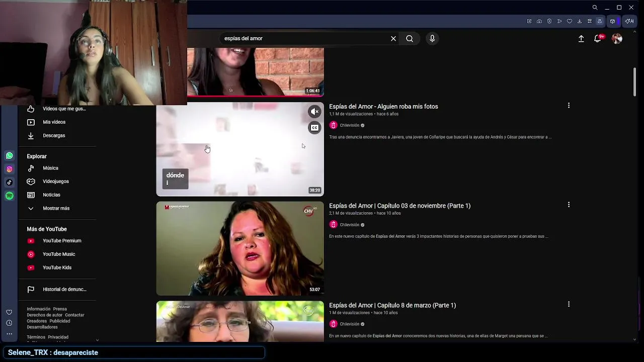
Task: Go to Videojuegos under Explorar
Action: coord(57,182)
